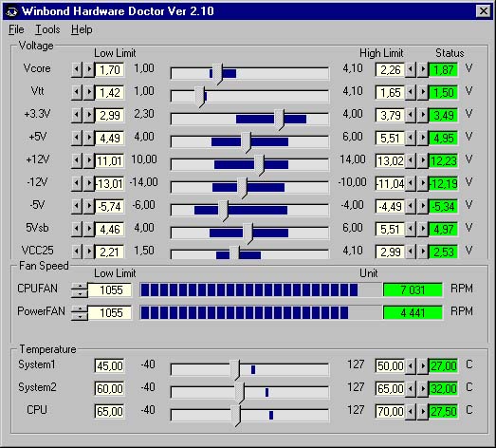Image resolution: width=496 pixels, height=448 pixels.
Task: Click right arrow for -12V low limit
Action: click(x=89, y=183)
